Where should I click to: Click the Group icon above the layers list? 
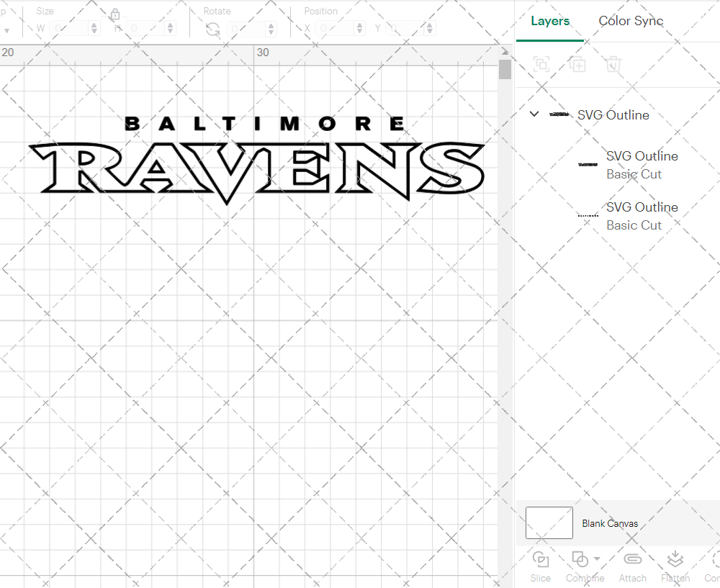541,64
